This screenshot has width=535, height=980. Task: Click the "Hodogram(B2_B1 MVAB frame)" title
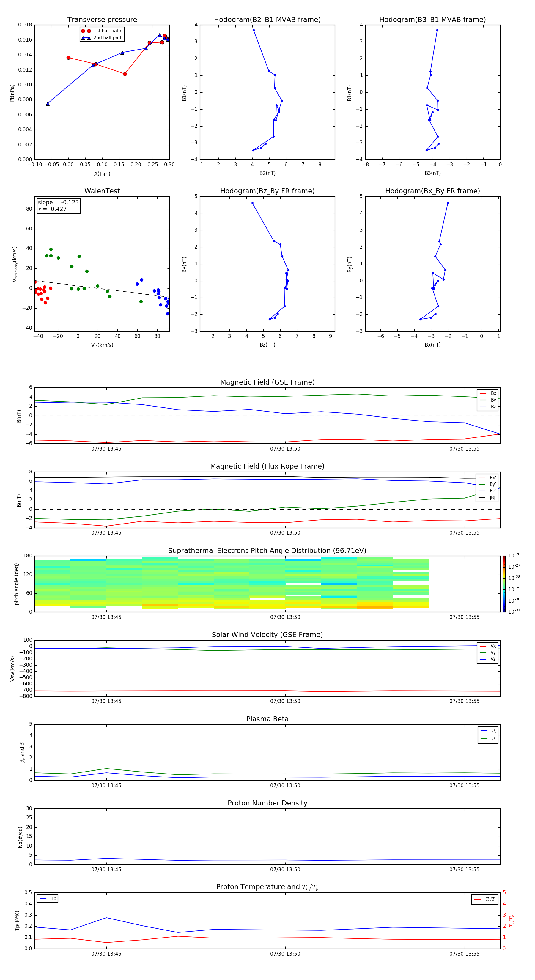[x=267, y=20]
